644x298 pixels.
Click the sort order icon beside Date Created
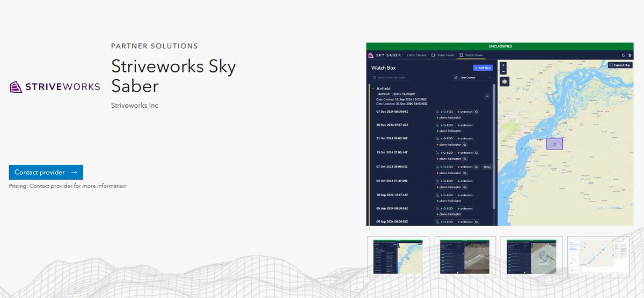tap(456, 78)
